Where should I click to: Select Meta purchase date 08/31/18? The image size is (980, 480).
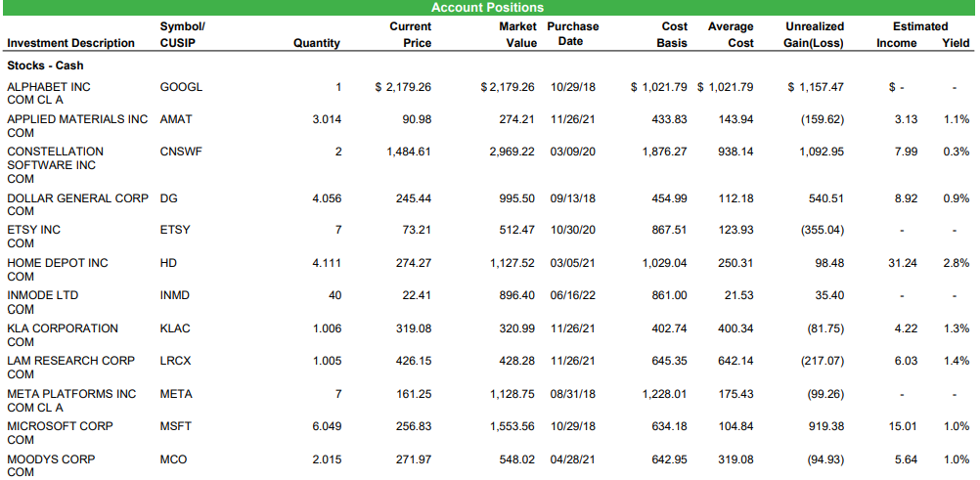(x=573, y=394)
